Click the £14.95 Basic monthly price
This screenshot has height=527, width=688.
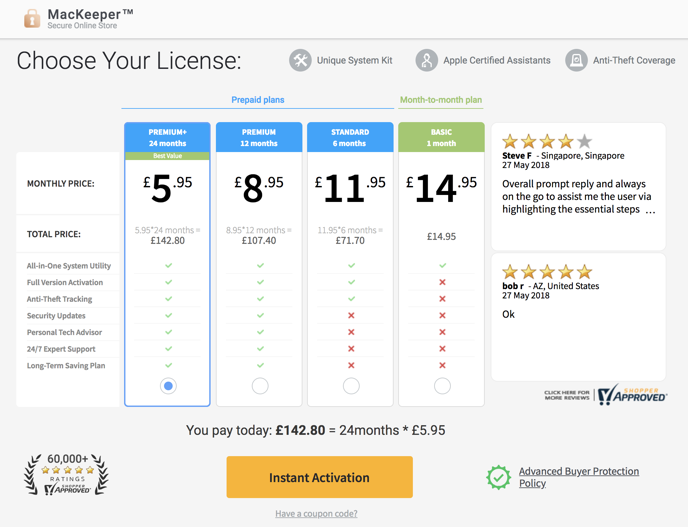coord(441,187)
